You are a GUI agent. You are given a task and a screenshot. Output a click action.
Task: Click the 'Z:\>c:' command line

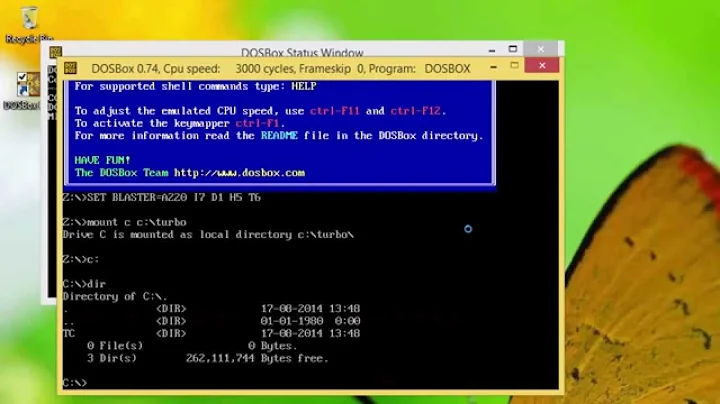(81, 259)
